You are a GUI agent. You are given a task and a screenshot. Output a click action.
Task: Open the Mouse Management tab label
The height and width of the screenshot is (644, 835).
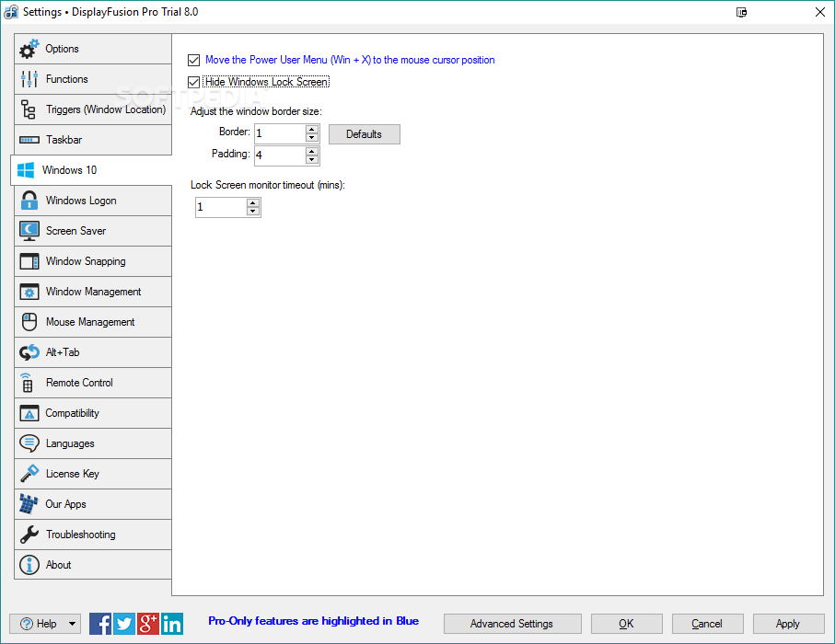click(90, 322)
